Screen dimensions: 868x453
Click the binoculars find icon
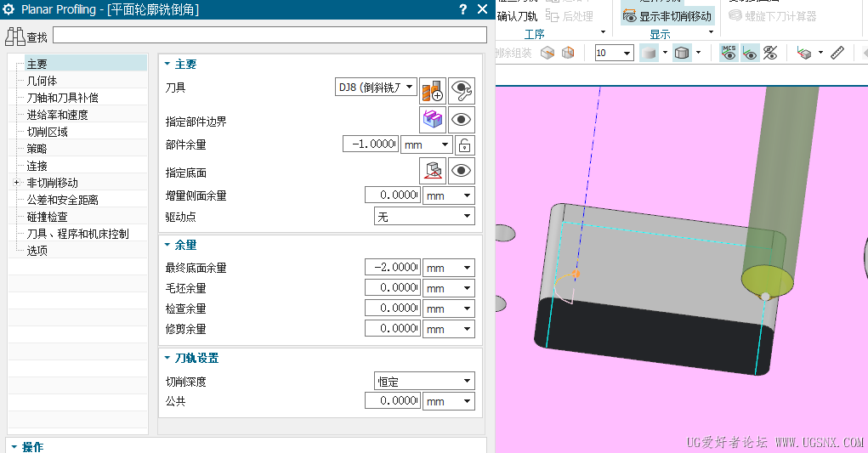[x=15, y=37]
